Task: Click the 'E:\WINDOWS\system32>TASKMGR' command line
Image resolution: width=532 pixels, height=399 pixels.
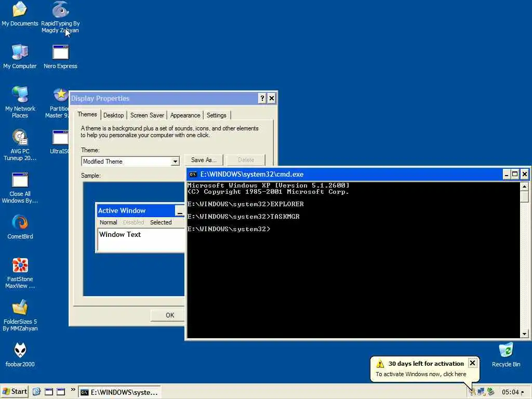Action: click(x=244, y=217)
